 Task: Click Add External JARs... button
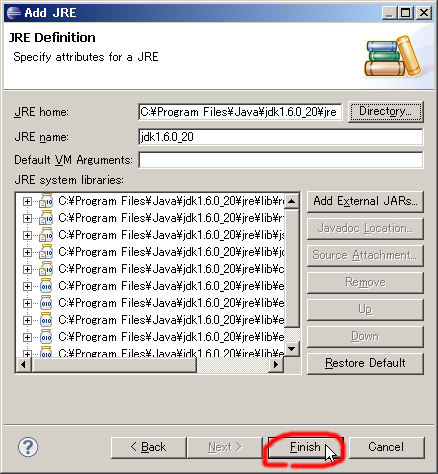[365, 201]
